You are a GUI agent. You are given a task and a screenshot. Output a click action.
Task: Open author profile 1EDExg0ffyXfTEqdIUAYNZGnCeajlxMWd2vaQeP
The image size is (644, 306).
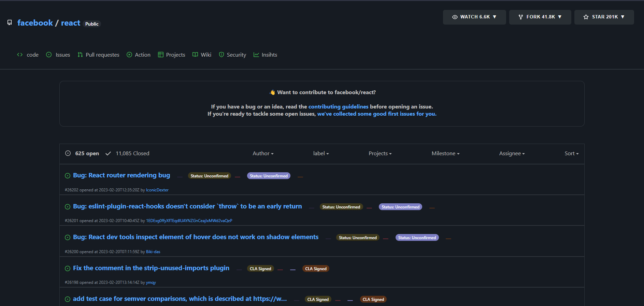pyautogui.click(x=189, y=221)
